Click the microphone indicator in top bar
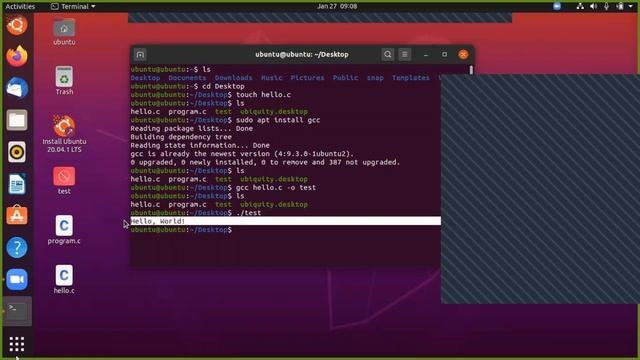The height and width of the screenshot is (360, 640). click(x=607, y=6)
